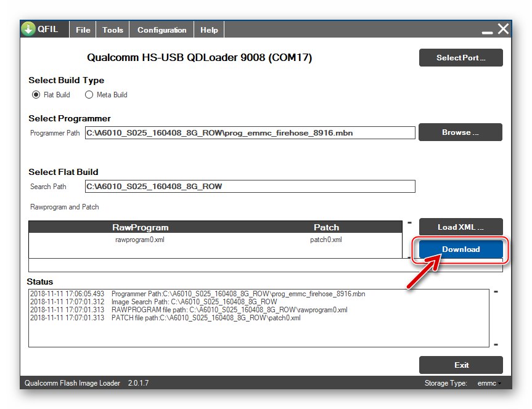Image resolution: width=532 pixels, height=409 pixels.
Task: Start flashing with the Download button
Action: [460, 249]
